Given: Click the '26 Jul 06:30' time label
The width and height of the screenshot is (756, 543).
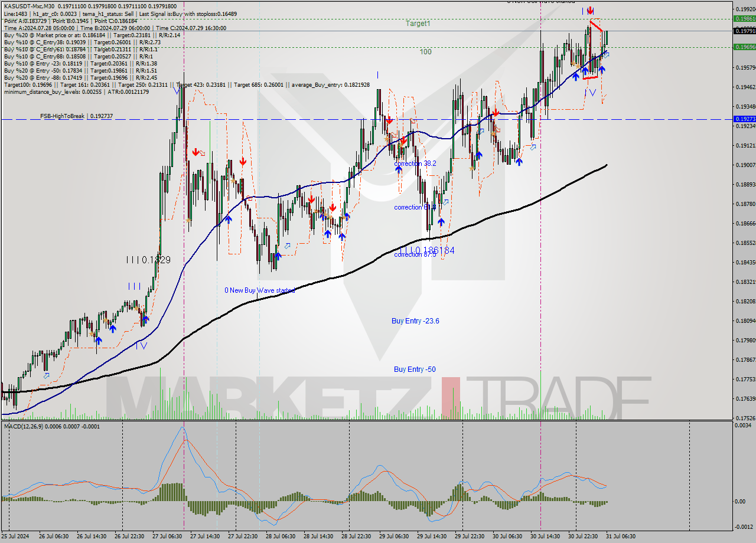Looking at the screenshot, I should (54, 537).
